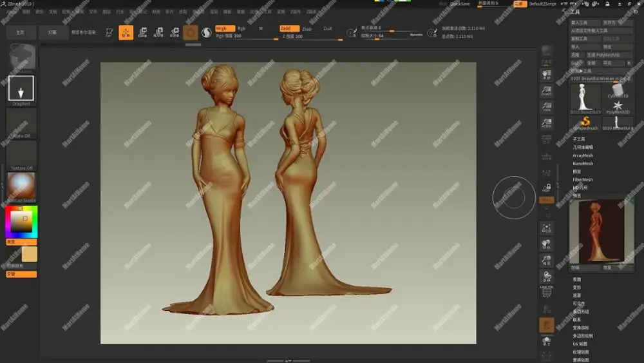Expand the ArrayMesh section
This screenshot has height=363, width=644.
coord(583,155)
